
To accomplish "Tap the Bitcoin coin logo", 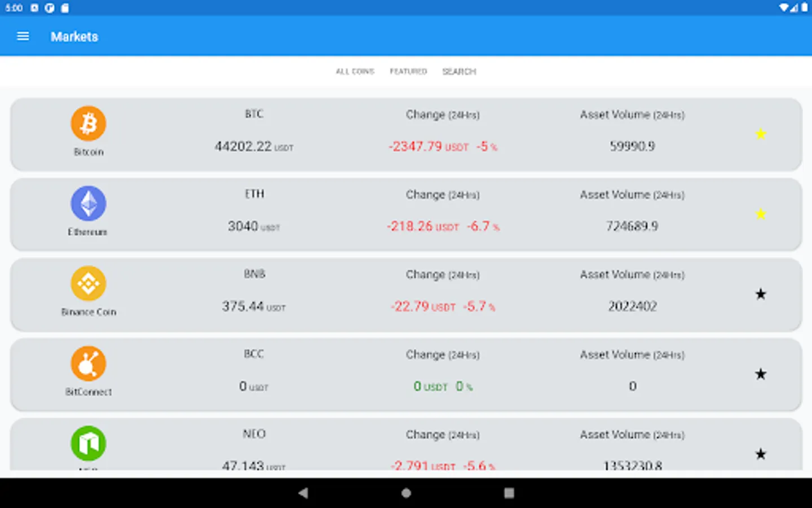I will point(89,124).
